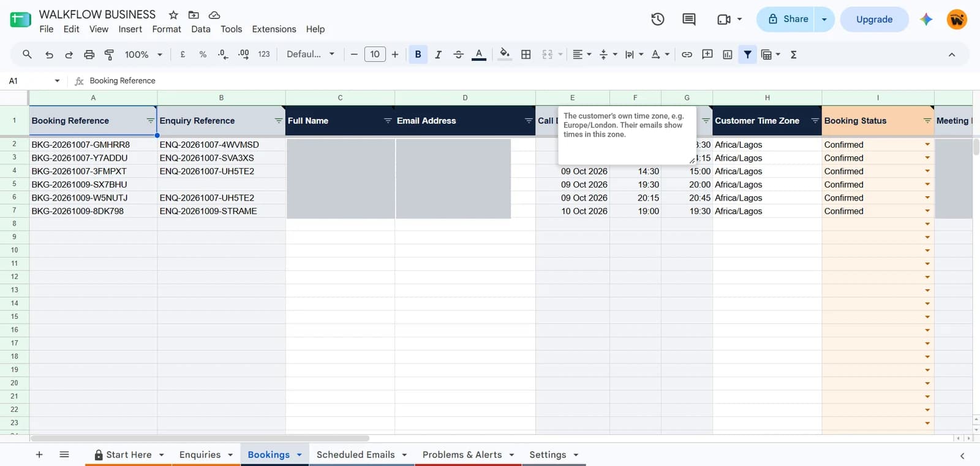Open the functions (sigma) menu
The image size is (980, 466).
(793, 55)
